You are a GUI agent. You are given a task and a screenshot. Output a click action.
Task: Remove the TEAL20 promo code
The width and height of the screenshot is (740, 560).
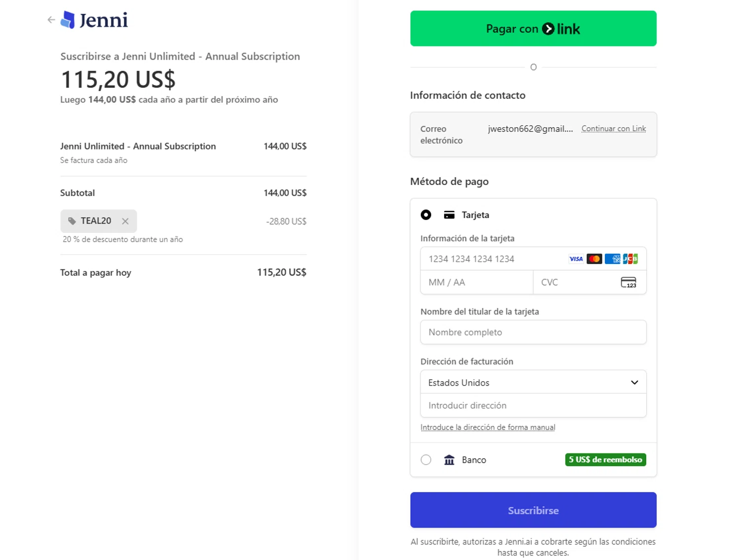[125, 221]
